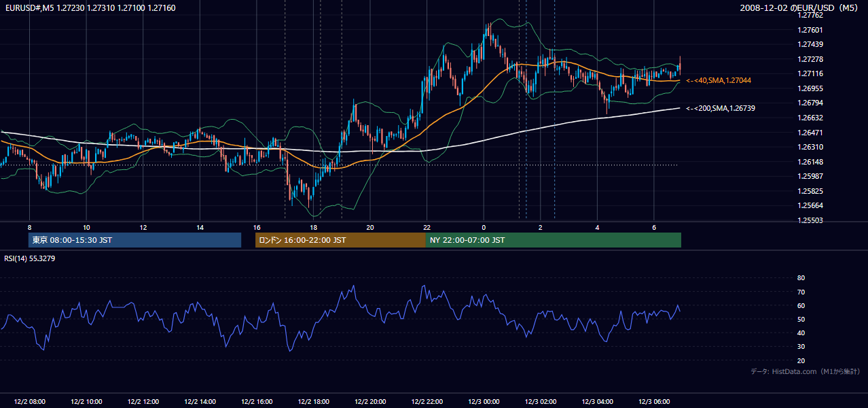
Task: Click the 東京 08:00-15:30 JST session bar
Action: (x=134, y=240)
